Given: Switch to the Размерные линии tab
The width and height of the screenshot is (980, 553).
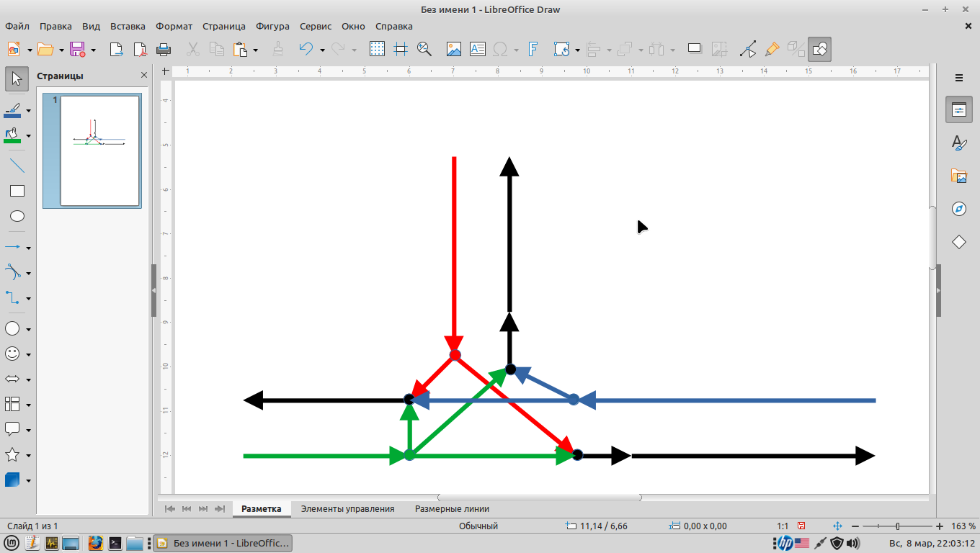Looking at the screenshot, I should (452, 508).
